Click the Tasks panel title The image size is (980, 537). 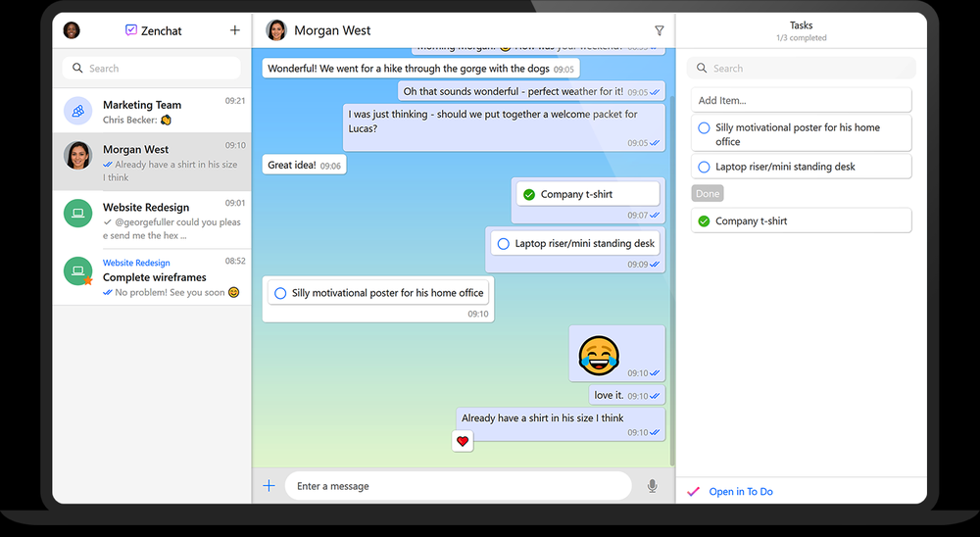(x=801, y=25)
